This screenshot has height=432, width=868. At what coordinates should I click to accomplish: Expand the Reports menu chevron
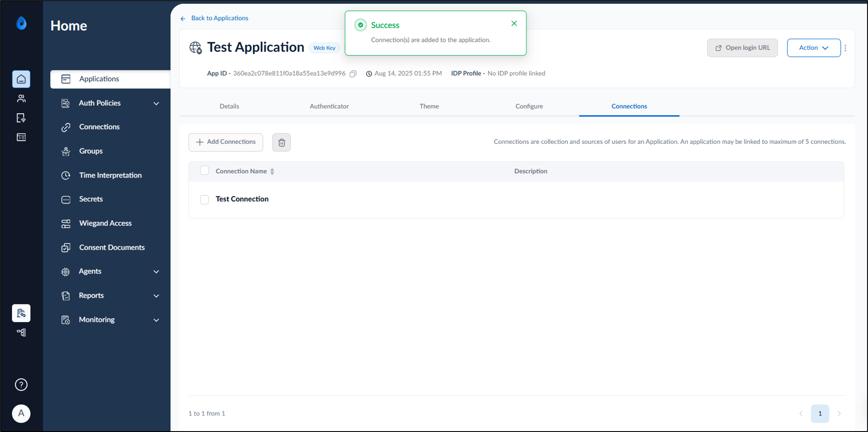pos(156,296)
